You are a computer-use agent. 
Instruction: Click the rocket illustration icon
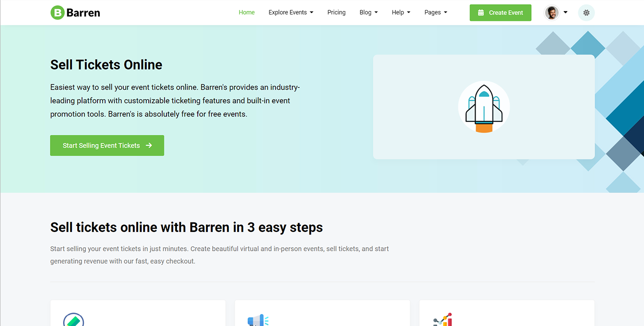tap(484, 107)
